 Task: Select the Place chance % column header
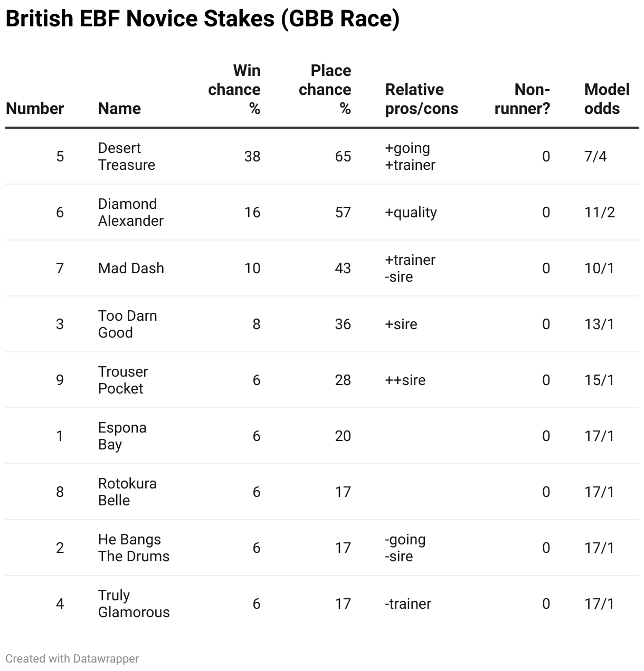tap(325, 90)
